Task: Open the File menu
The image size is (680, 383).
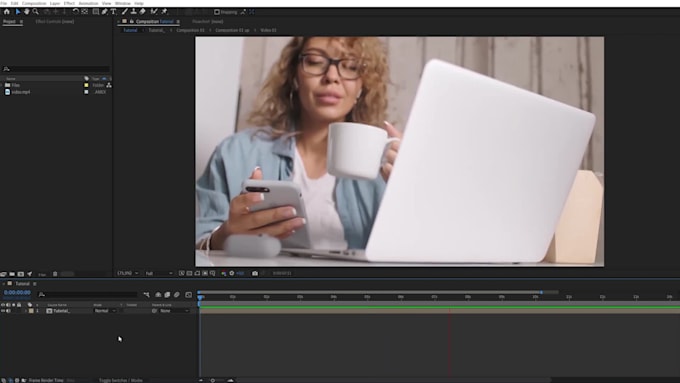Action: 4,3
